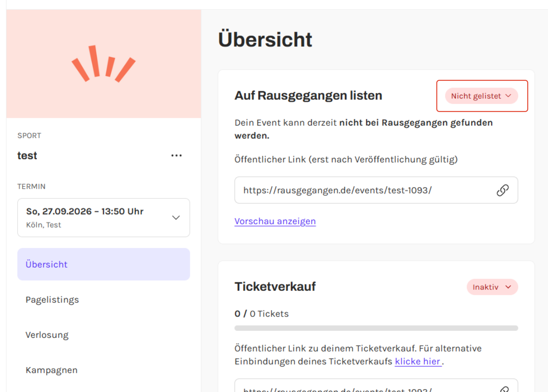Click the Auf Rausgegangen listen heading

[x=308, y=96]
